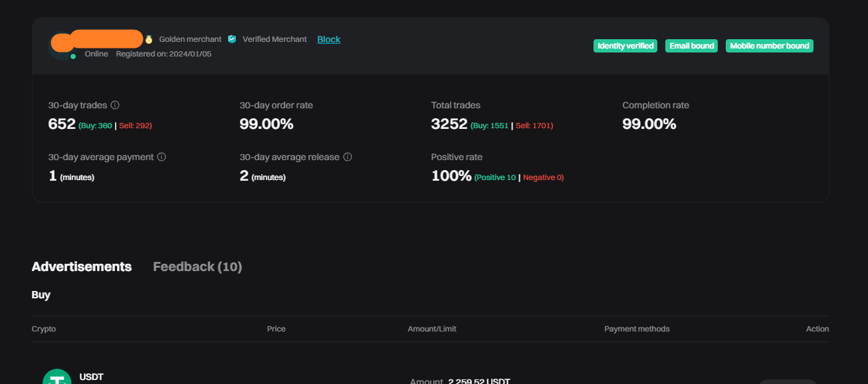Click the Positive 10 feedback count

coord(496,177)
